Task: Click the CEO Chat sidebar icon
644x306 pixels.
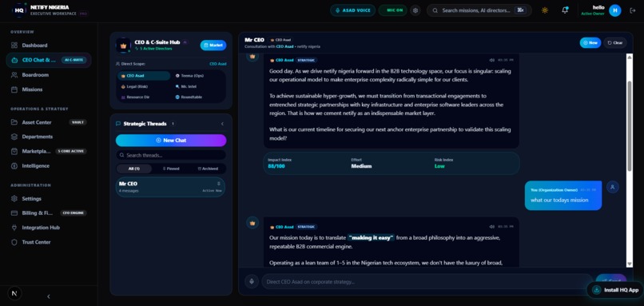Action: [15, 60]
